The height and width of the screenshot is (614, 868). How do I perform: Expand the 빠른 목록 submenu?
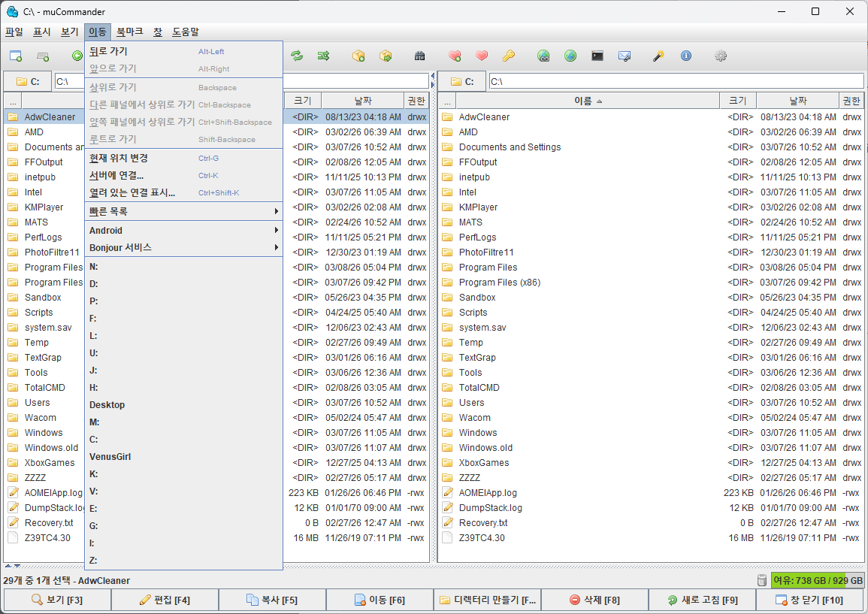pos(184,211)
